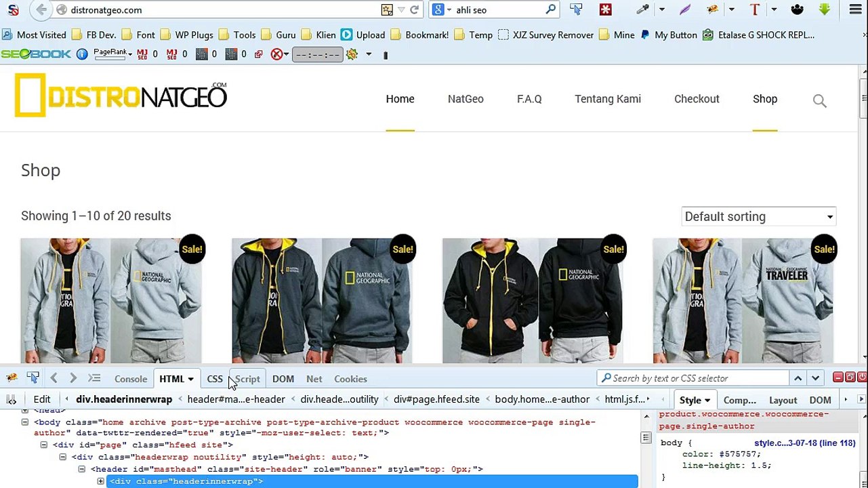This screenshot has height=488, width=868.
Task: Click the NatGeo navigation link
Action: coord(466,99)
